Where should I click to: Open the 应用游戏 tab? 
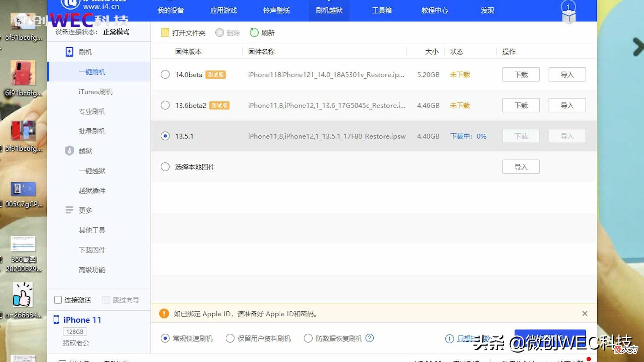point(223,10)
